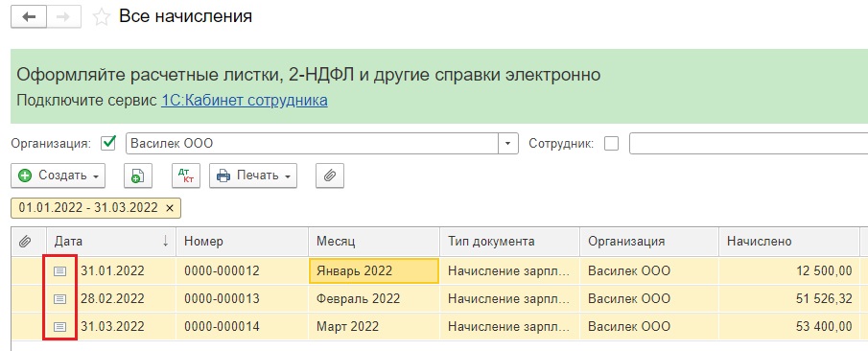Click document icon in 28.02.2022 row
The height and width of the screenshot is (351, 868).
coord(59,299)
